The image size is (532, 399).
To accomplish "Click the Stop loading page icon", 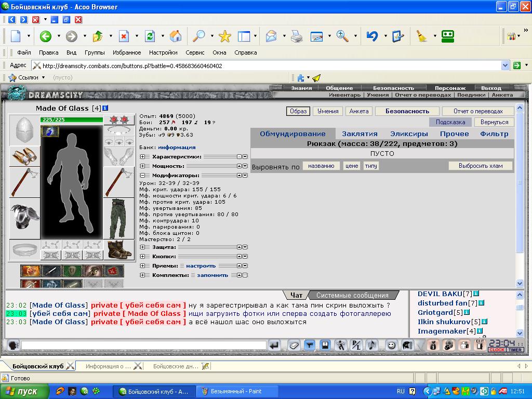I will tap(124, 36).
